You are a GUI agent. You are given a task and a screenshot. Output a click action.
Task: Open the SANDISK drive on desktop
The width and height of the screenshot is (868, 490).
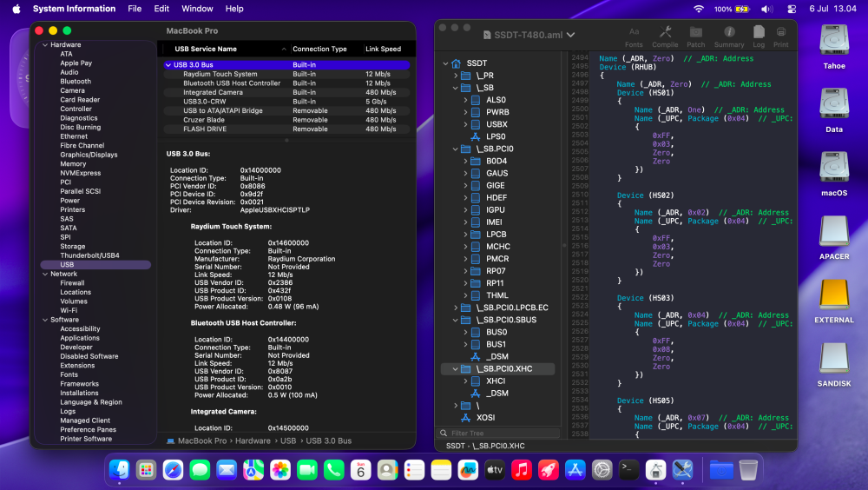coord(833,365)
